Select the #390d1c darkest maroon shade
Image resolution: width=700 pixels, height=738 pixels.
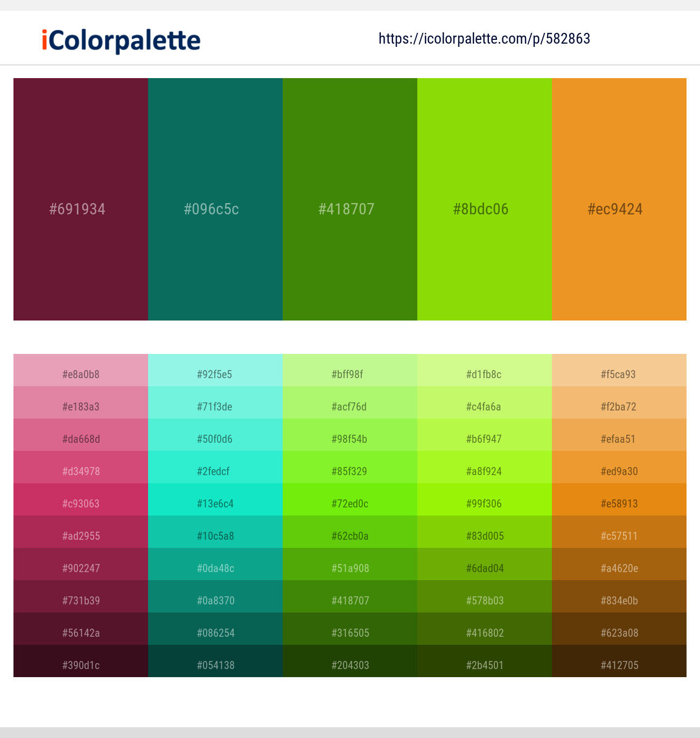tap(81, 661)
